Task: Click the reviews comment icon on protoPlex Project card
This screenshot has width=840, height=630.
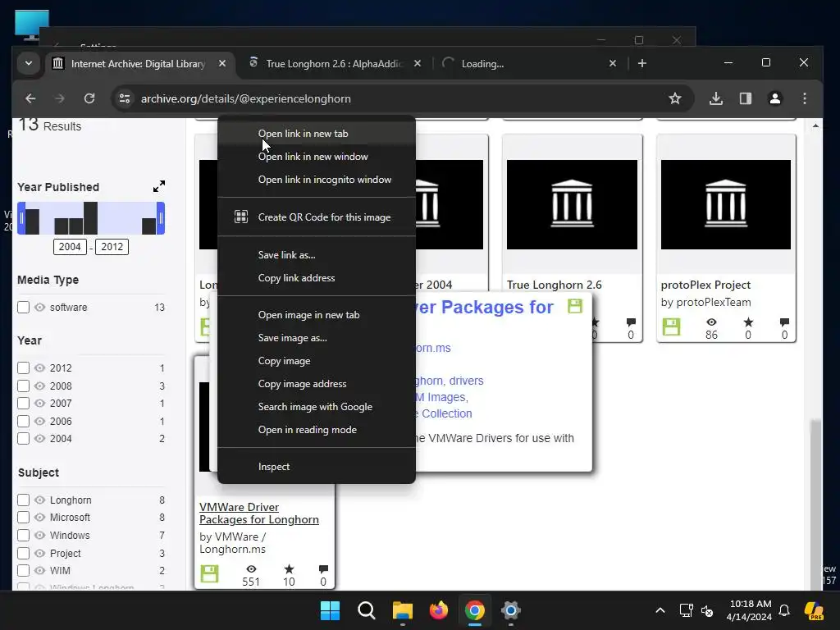Action: pos(784,322)
